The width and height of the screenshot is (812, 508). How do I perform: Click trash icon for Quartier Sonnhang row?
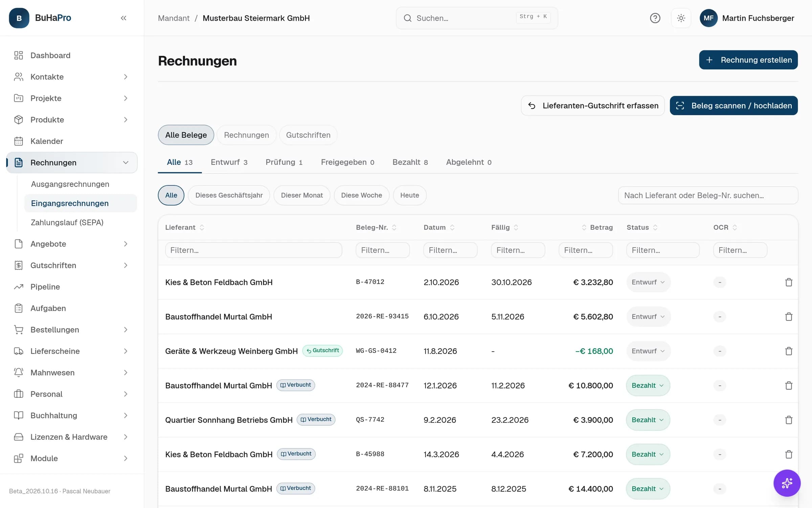click(789, 420)
